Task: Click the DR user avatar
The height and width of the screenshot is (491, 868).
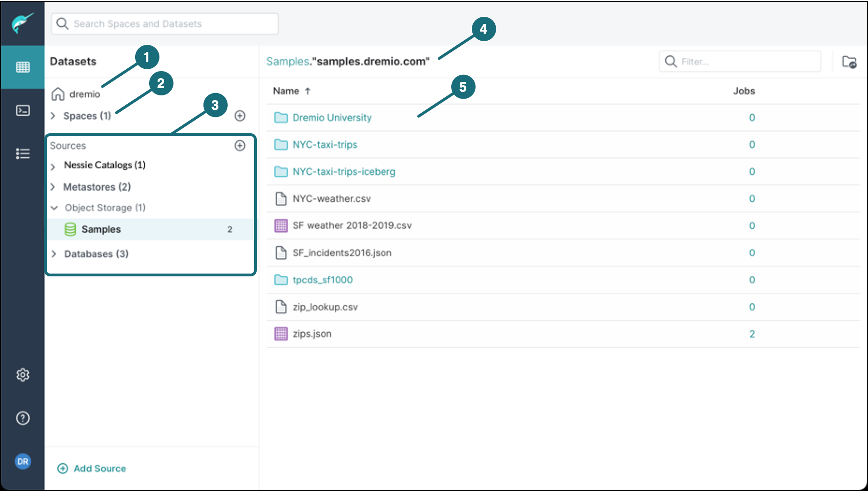Action: (22, 462)
